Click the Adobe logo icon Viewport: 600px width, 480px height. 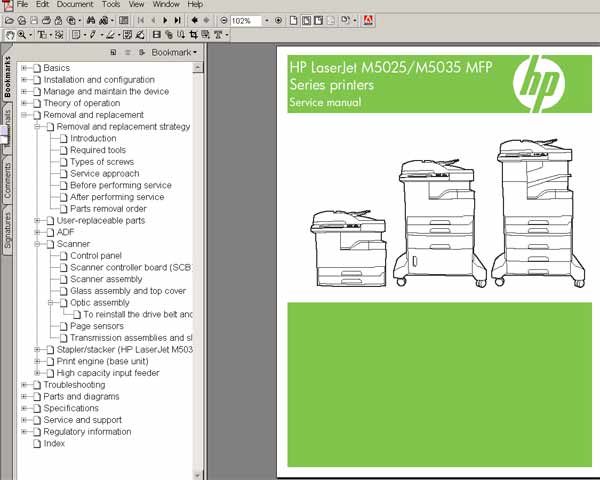368,20
